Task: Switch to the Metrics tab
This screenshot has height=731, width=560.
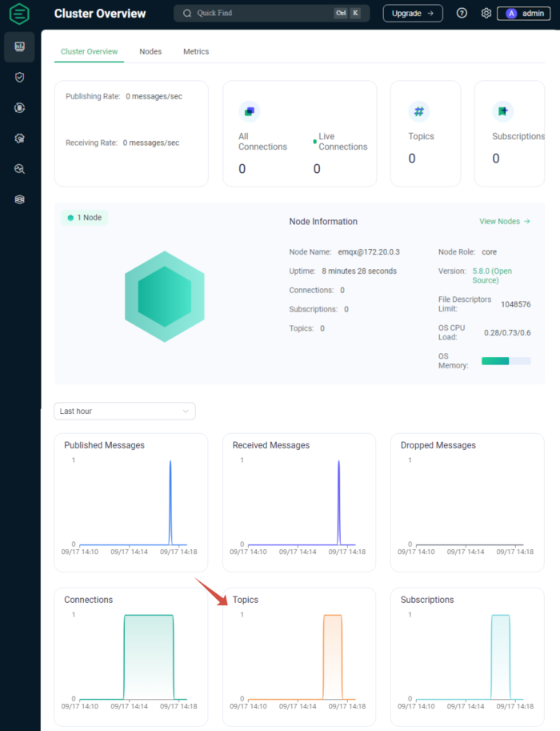Action: [196, 51]
